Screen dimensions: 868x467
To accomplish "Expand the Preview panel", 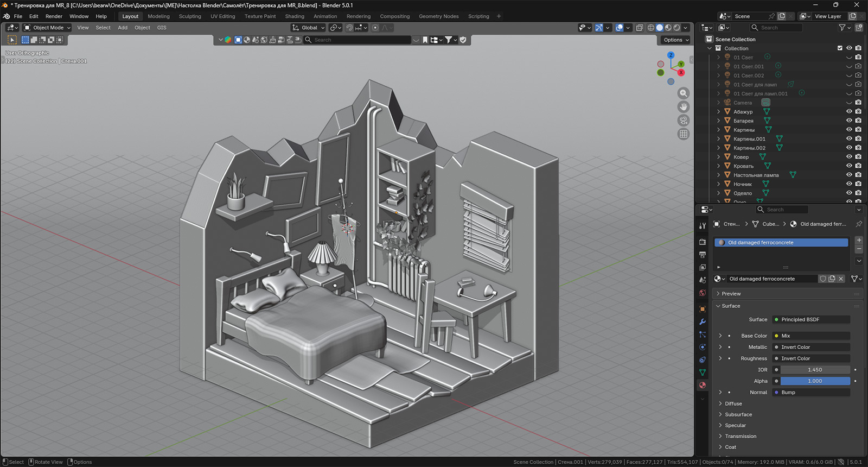I will tap(731, 294).
